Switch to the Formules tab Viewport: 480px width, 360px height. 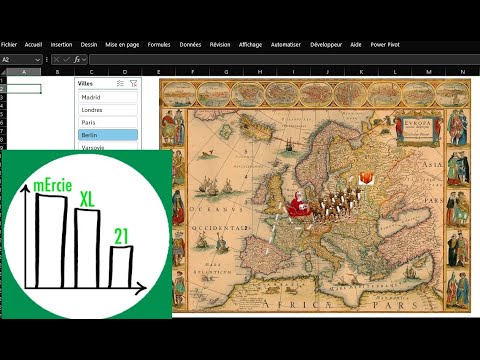click(x=159, y=45)
